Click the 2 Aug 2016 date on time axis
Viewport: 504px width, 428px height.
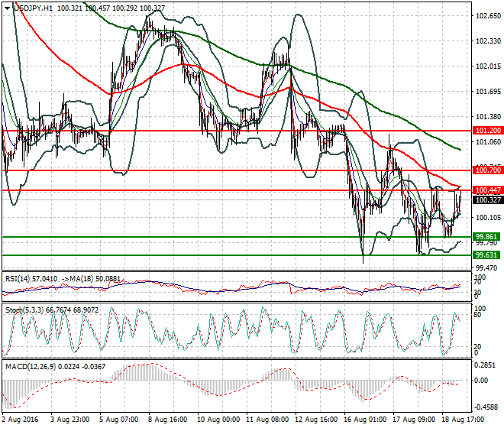(x=21, y=420)
